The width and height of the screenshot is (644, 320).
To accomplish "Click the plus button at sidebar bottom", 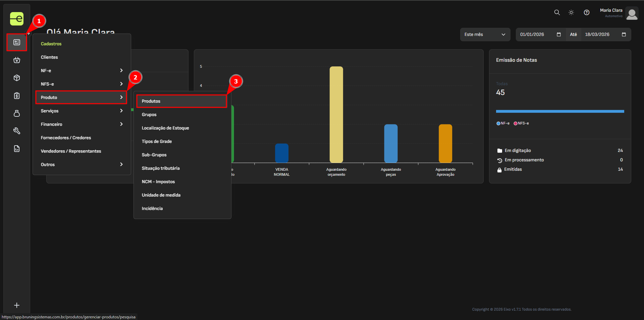I will point(17,305).
